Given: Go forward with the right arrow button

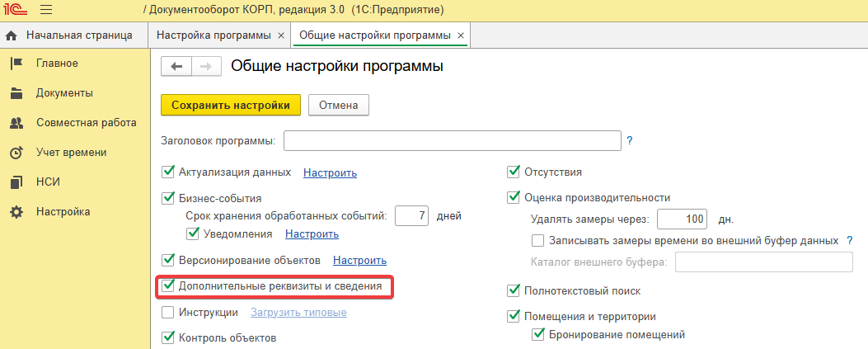Looking at the screenshot, I should pos(206,67).
